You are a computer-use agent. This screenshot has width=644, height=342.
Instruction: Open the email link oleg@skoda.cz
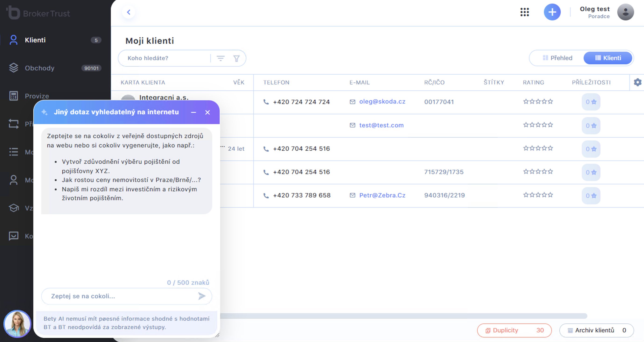(x=382, y=101)
